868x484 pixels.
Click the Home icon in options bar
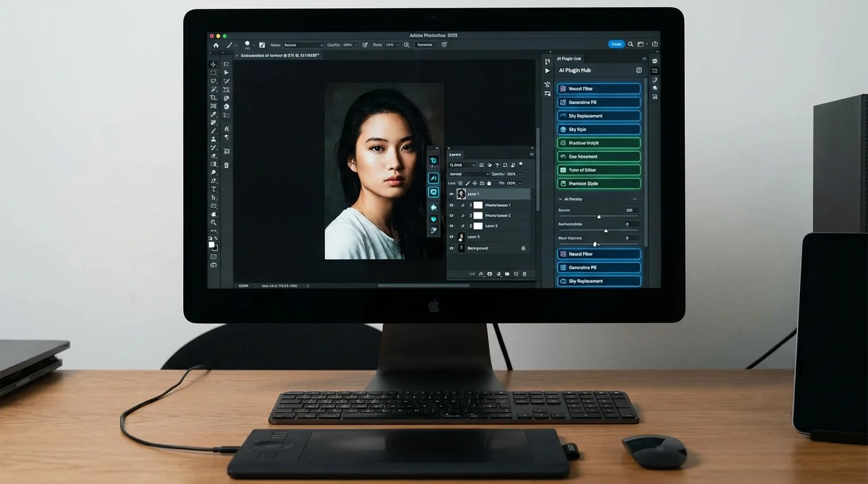click(216, 45)
